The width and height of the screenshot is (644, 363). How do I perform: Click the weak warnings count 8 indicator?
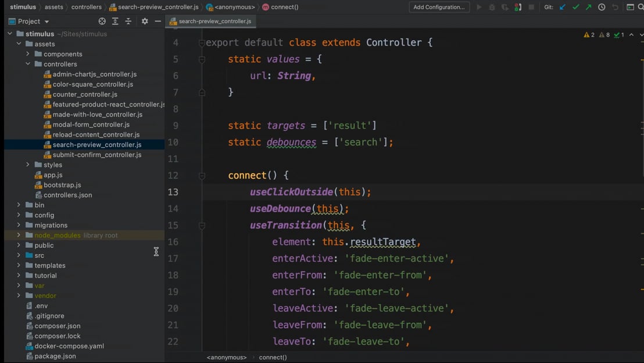point(604,35)
